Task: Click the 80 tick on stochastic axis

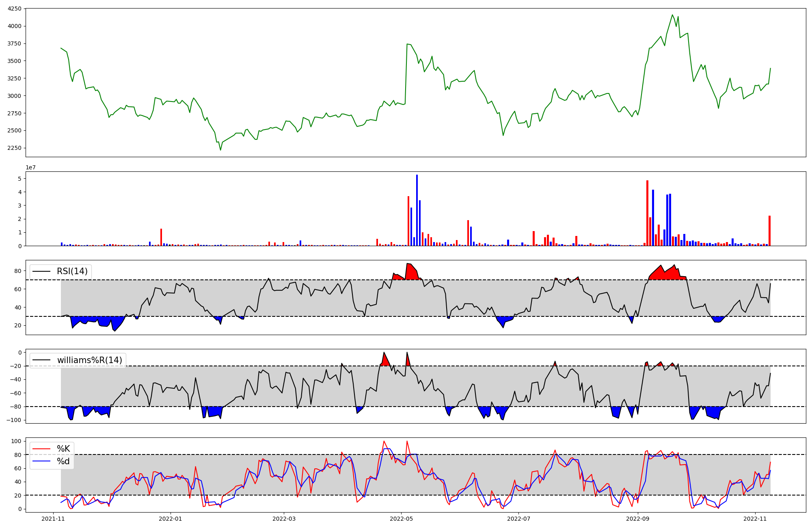Action: [x=18, y=455]
